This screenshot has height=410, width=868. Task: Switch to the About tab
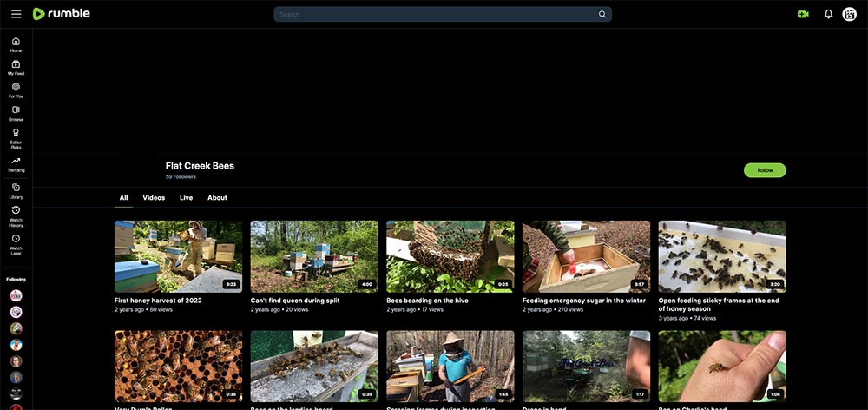[x=217, y=198]
